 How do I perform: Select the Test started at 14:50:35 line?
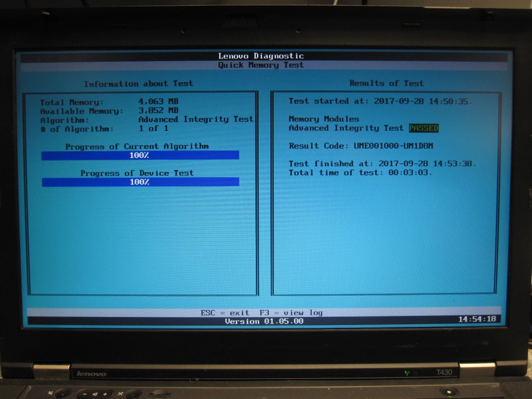point(380,101)
